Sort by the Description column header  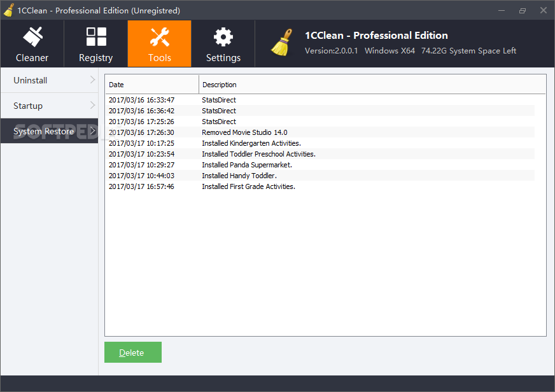pyautogui.click(x=372, y=85)
